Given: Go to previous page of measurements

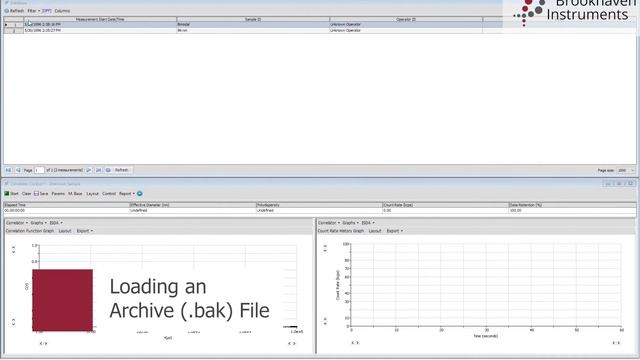Looking at the screenshot, I should point(18,170).
